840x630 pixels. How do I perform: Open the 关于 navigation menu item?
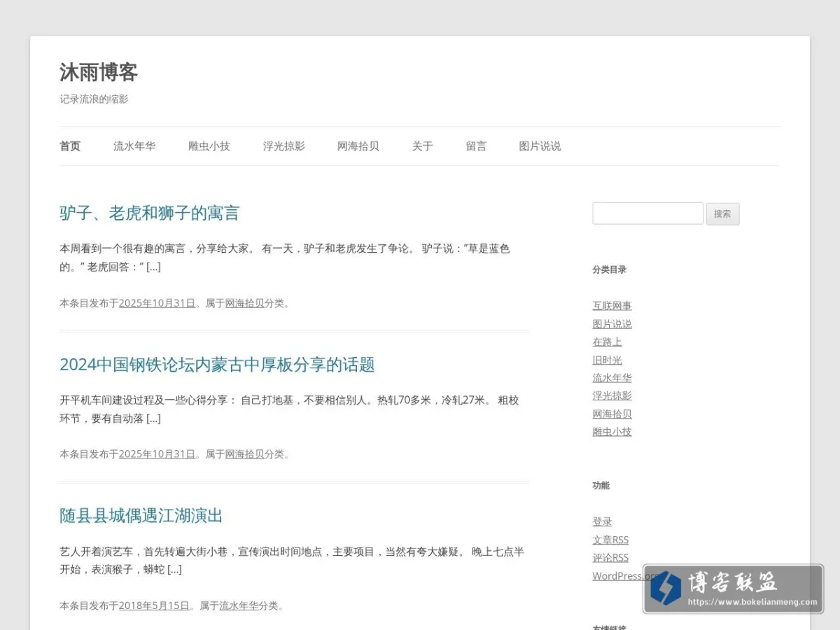tap(423, 146)
